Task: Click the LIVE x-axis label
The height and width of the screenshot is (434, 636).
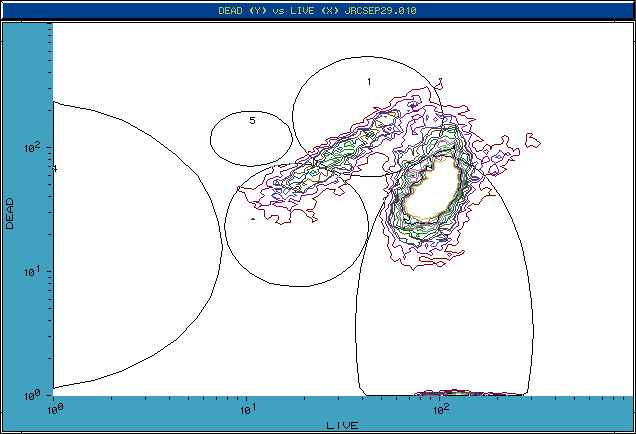Action: (343, 426)
